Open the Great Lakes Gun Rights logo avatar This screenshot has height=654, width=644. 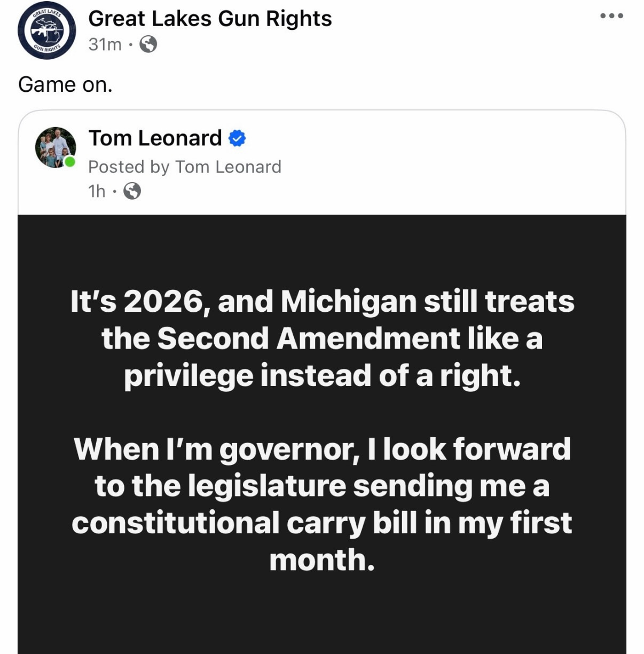click(x=47, y=31)
